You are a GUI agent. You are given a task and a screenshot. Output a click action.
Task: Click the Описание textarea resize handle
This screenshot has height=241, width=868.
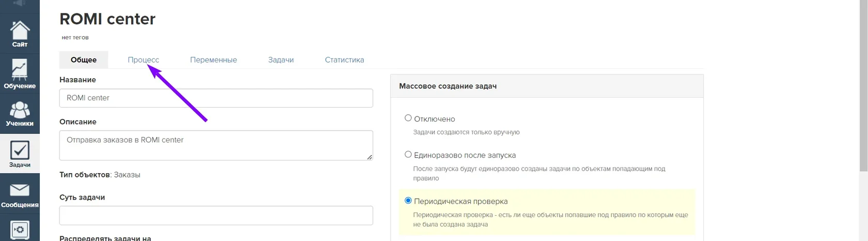(369, 157)
